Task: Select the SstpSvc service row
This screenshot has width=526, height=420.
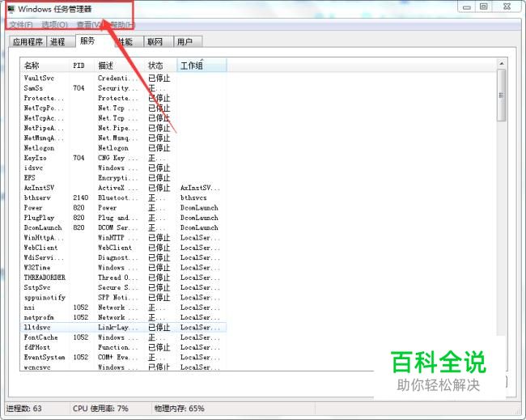Action: [x=124, y=287]
